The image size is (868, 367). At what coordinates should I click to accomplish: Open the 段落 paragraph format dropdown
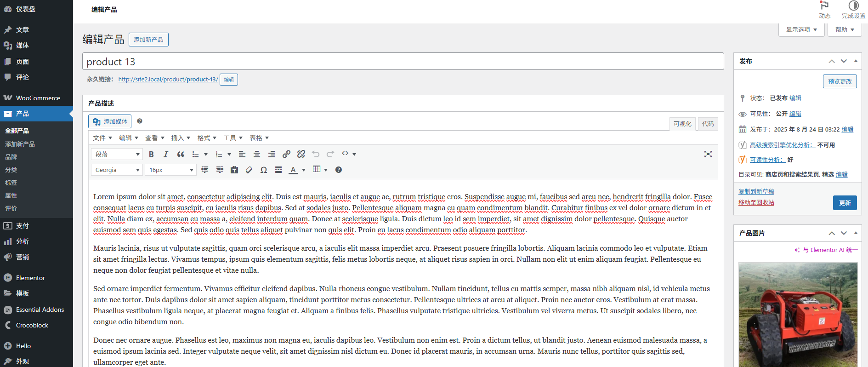pos(117,154)
